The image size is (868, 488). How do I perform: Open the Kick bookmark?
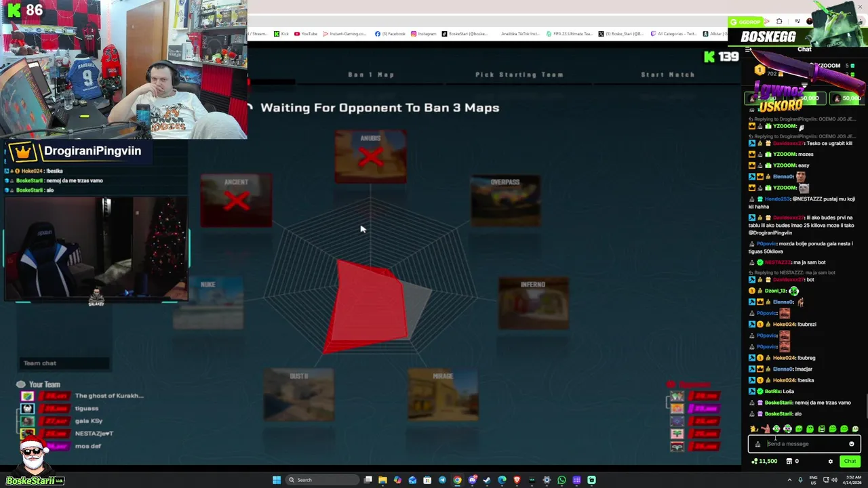(281, 34)
